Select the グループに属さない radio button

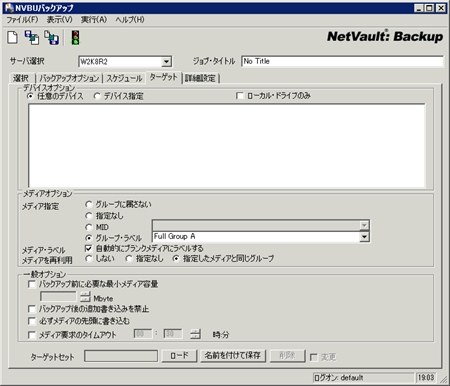(89, 204)
